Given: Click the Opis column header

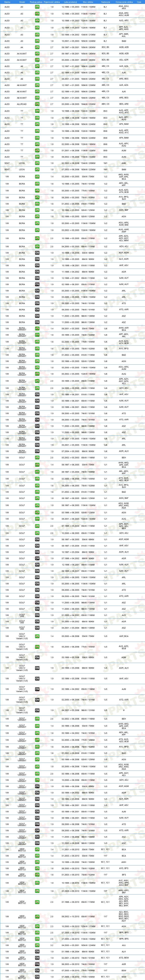Looking at the screenshot, I should pyautogui.click(x=139, y=2).
